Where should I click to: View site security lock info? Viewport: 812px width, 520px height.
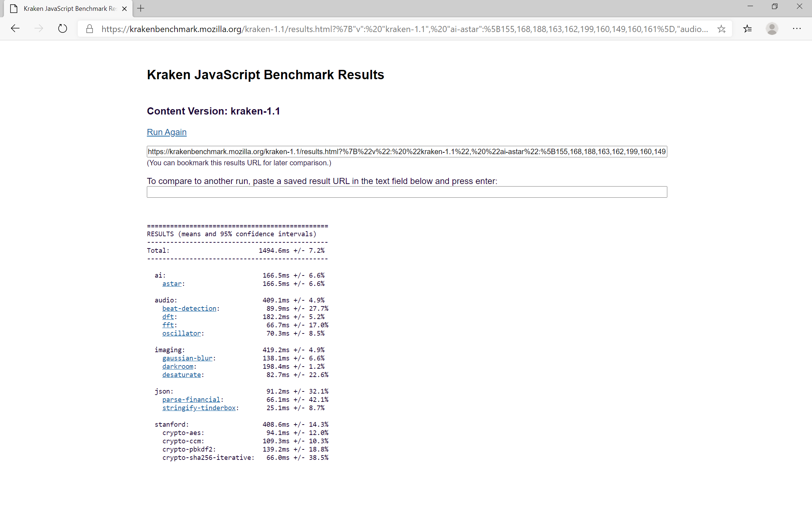click(90, 29)
